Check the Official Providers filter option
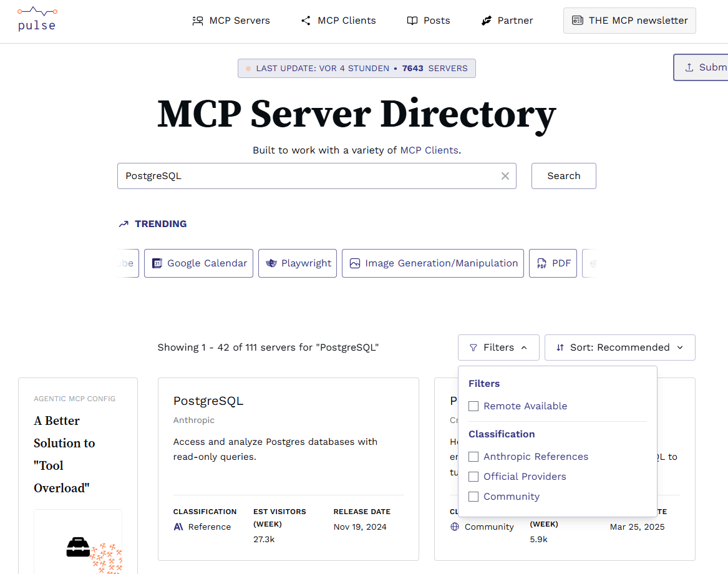 [x=473, y=476]
